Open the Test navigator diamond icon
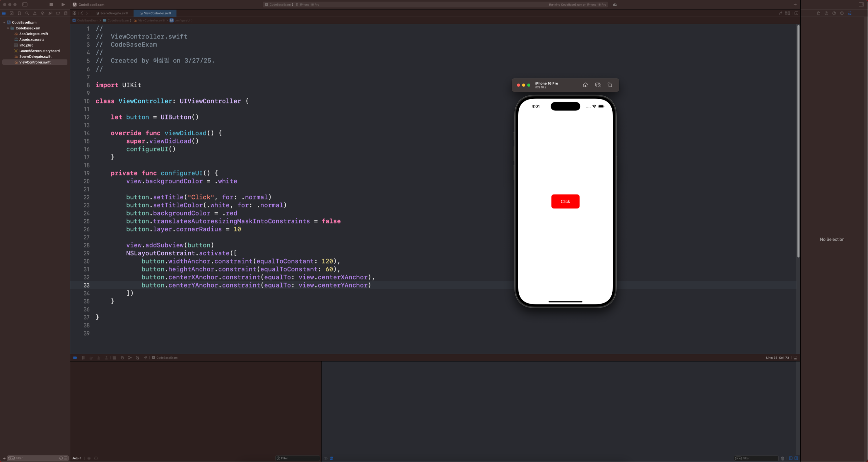The width and height of the screenshot is (868, 462). pos(43,14)
